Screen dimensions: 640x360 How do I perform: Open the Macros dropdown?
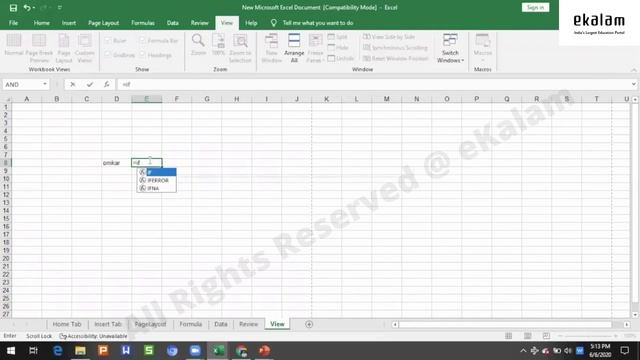click(482, 49)
